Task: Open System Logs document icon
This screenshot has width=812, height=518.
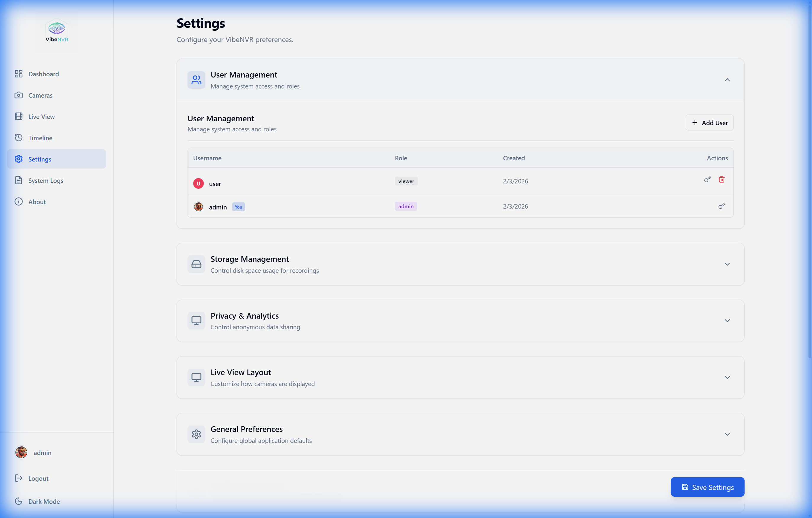Action: coord(19,180)
